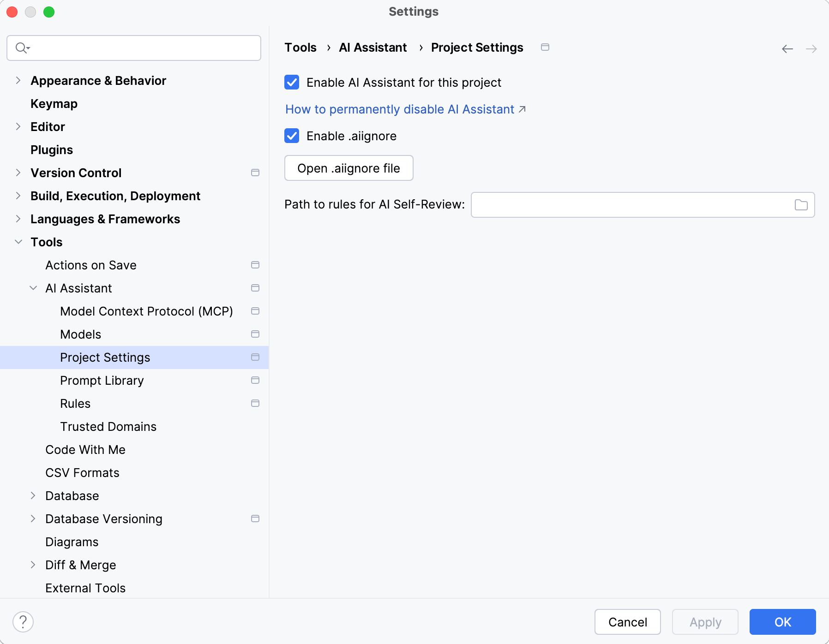Click project-level icon next to Version Control
Screen dimensions: 829x644
[255, 173]
